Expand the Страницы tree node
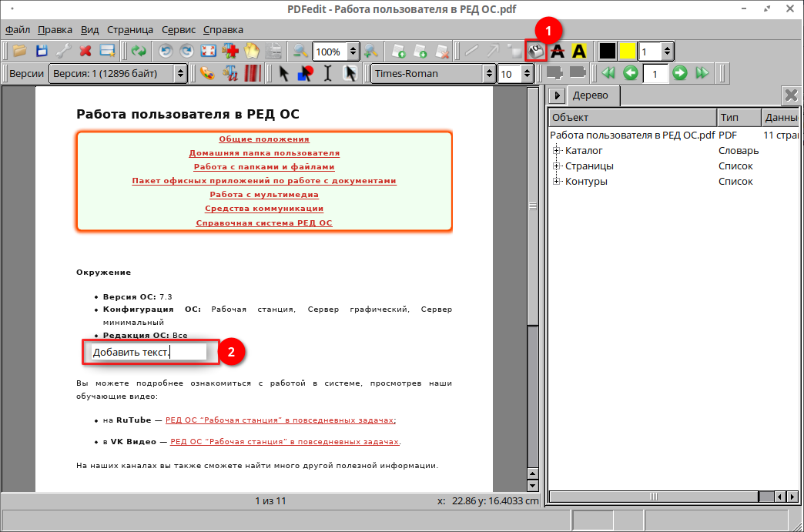 557,166
